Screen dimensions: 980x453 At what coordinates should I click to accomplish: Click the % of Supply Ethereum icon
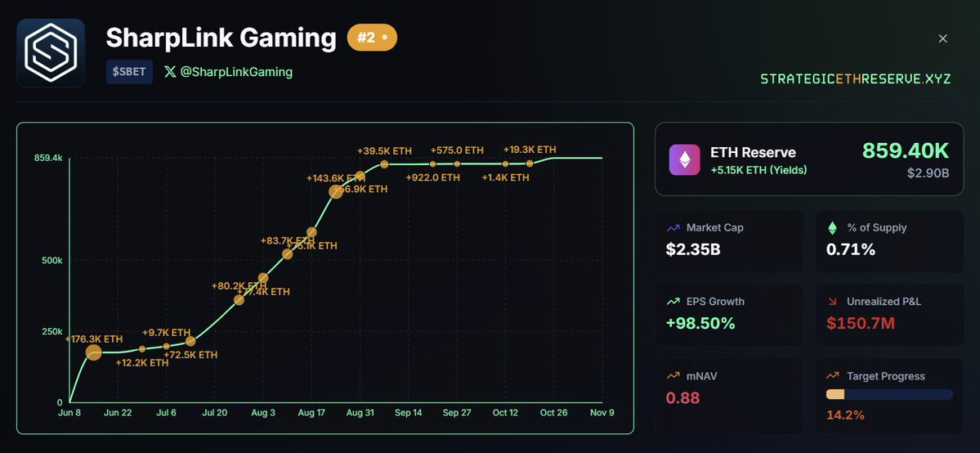[x=833, y=228]
